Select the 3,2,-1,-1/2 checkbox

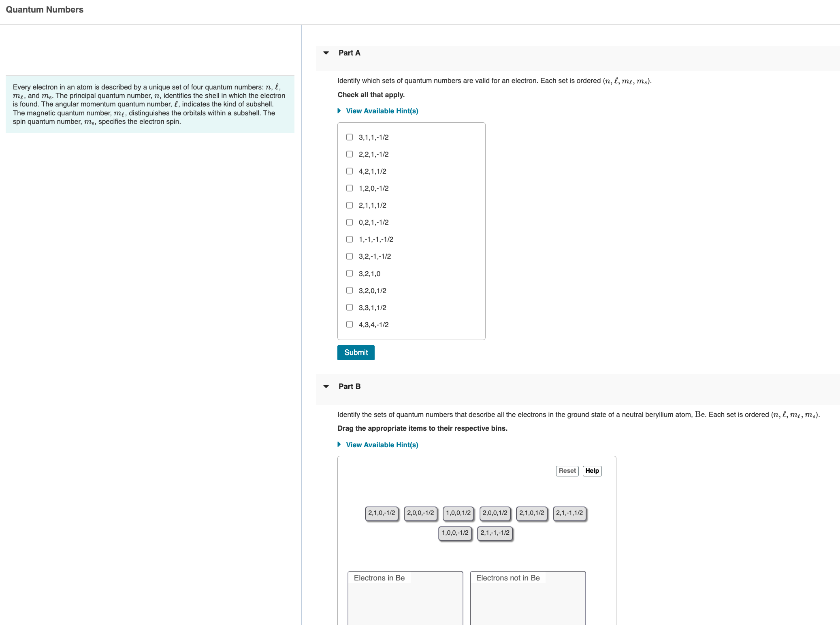point(350,256)
